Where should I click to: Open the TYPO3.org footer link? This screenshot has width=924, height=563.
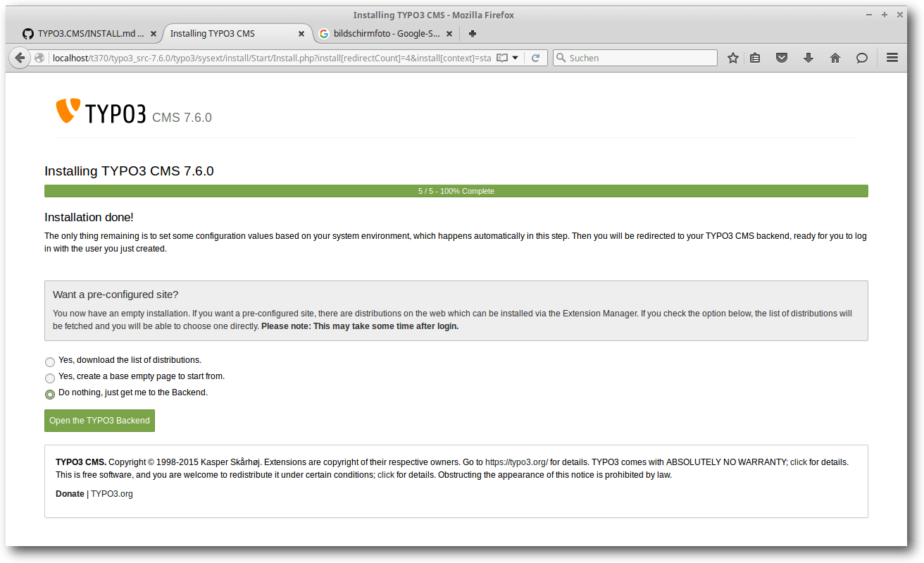point(112,494)
